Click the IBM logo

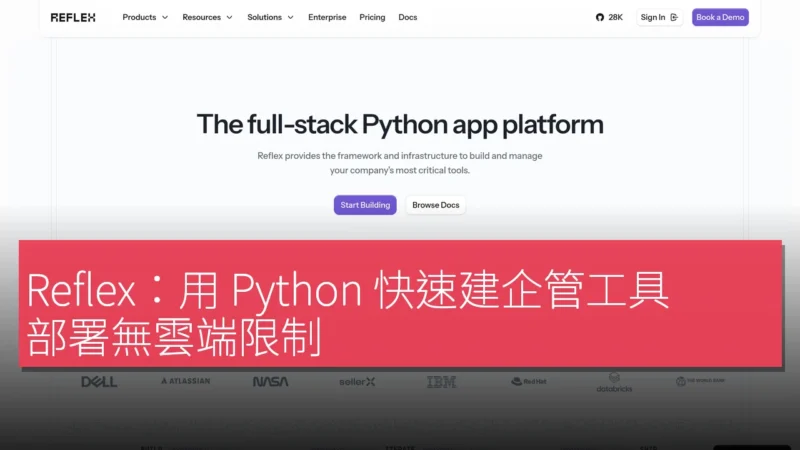point(441,382)
